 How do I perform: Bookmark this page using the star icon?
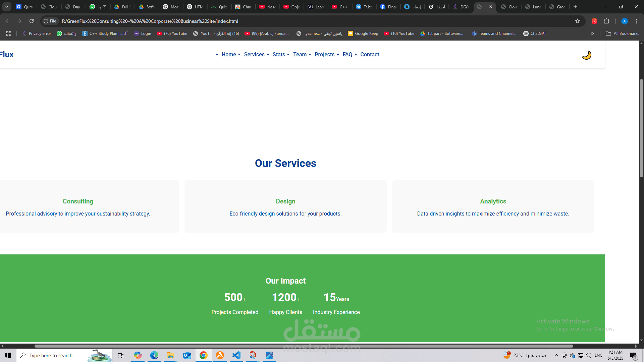578,21
